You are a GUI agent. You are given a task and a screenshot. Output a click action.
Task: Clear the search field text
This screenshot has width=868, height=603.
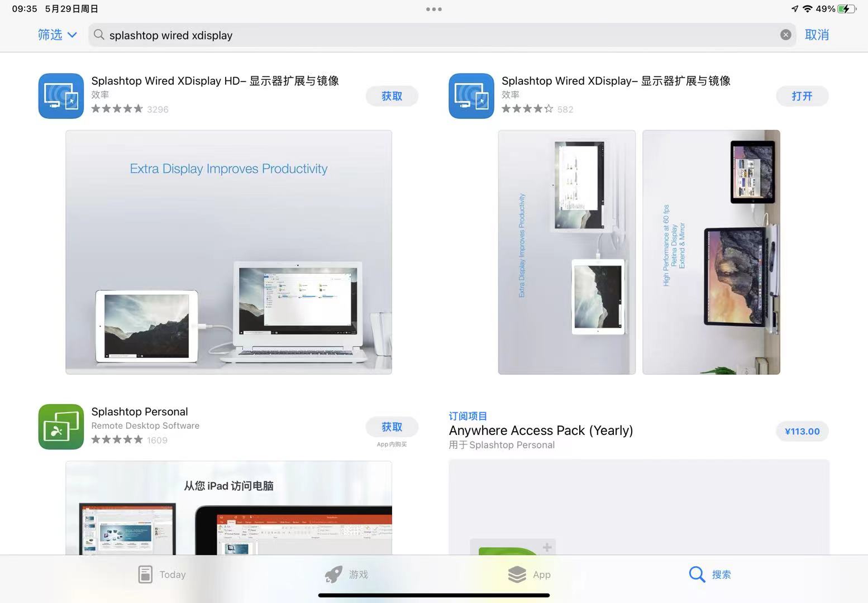785,35
